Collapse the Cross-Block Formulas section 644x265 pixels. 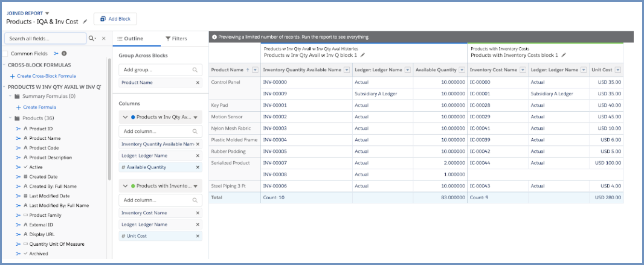tap(4, 65)
